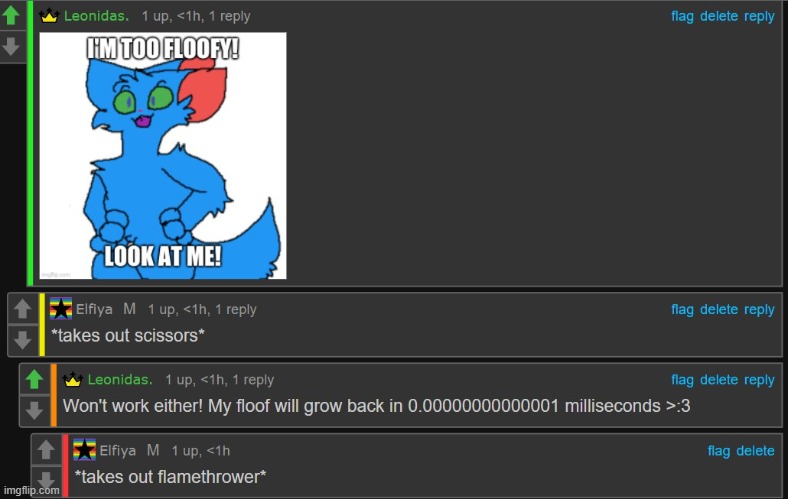Screen dimensions: 788x499
Task: Reply to the milliseconds comment by Leonidas
Action: (x=759, y=380)
